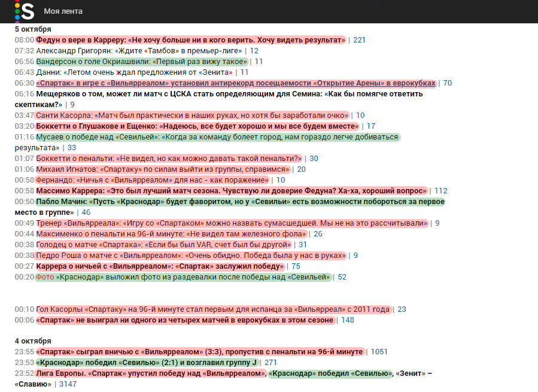538x392 pixels.
Task: Open Гол Касорлы на 96-й минуте headline
Action: (x=212, y=309)
